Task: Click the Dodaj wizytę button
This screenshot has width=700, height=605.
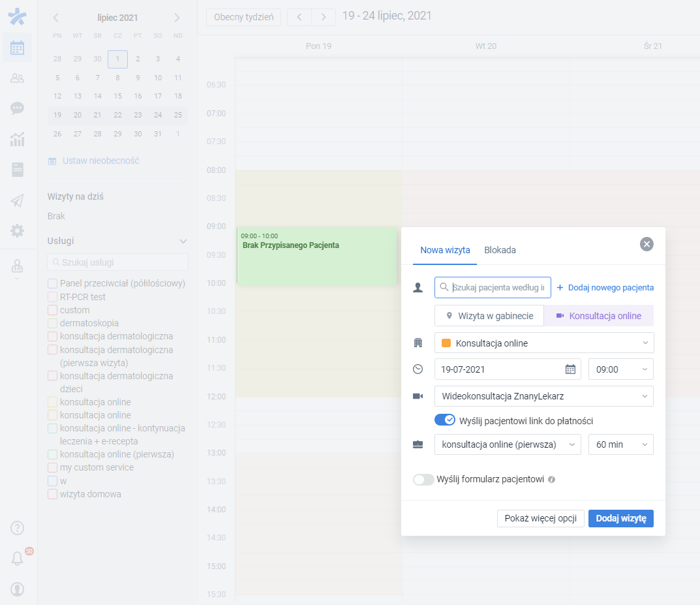Action: coord(620,518)
